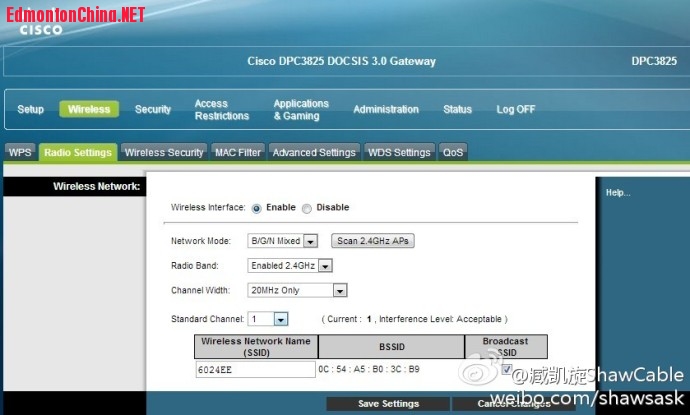Viewport: 690px width, 415px height.
Task: Click the SSID input field 6024EE
Action: click(x=255, y=369)
